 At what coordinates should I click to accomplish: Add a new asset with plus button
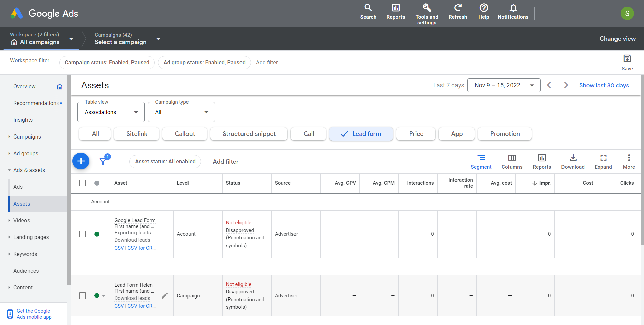[81, 161]
